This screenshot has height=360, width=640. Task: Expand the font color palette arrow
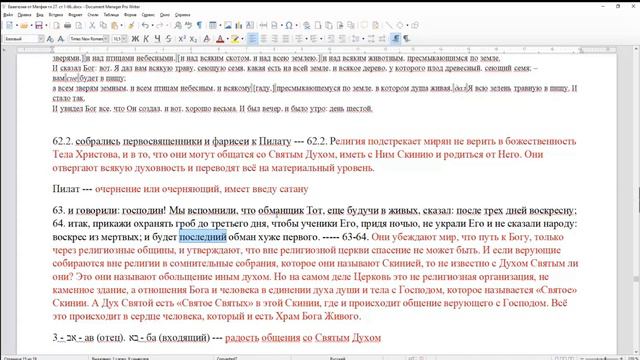[228, 39]
